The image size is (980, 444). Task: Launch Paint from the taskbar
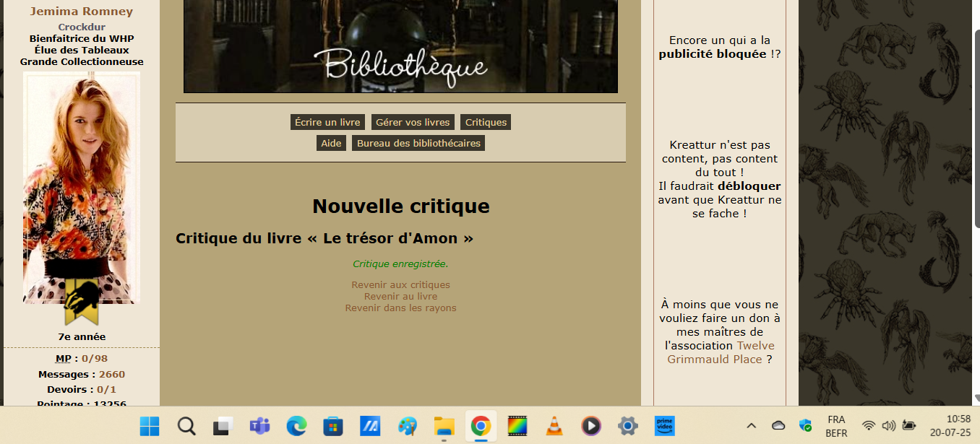407,426
